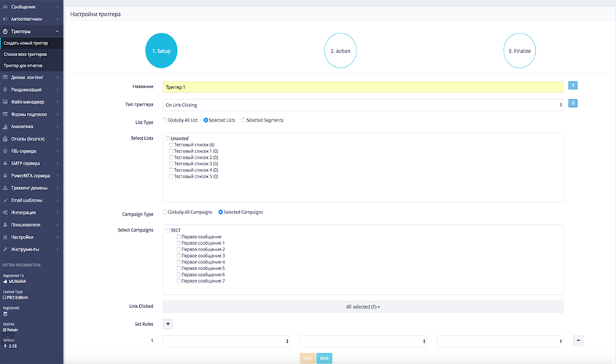The image size is (616, 364).
Task: Click the Название text input field
Action: pos(363,87)
